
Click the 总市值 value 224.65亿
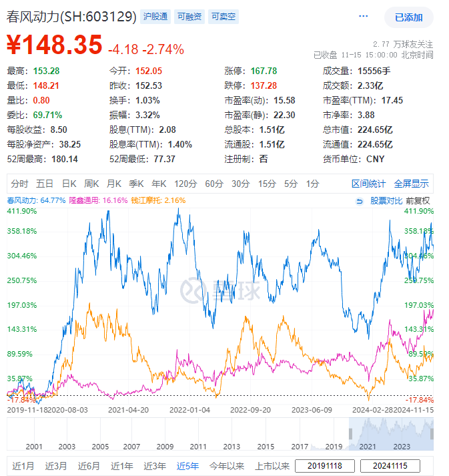pos(375,130)
